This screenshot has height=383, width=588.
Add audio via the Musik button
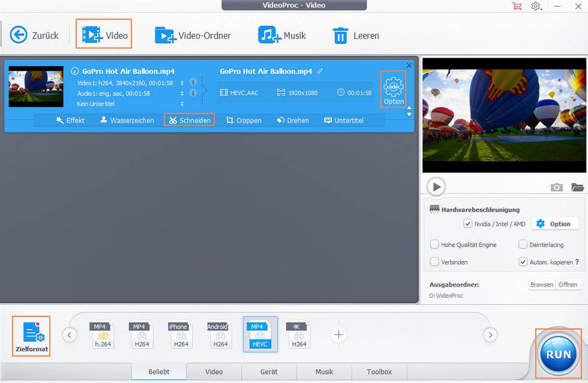point(281,35)
